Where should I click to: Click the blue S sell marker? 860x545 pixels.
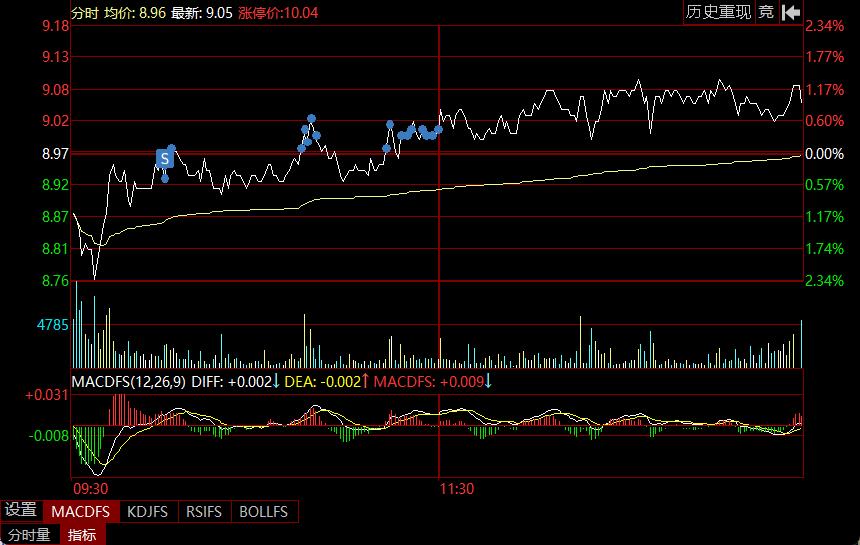click(165, 158)
